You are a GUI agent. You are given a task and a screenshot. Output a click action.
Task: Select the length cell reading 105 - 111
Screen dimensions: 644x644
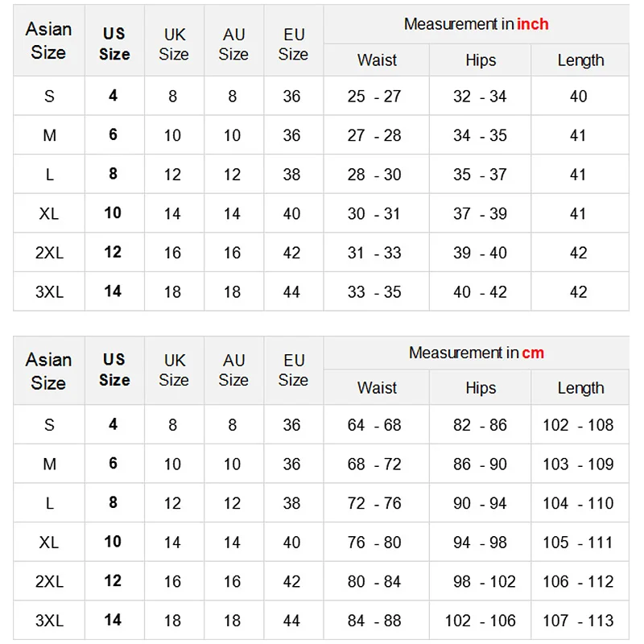pyautogui.click(x=578, y=543)
